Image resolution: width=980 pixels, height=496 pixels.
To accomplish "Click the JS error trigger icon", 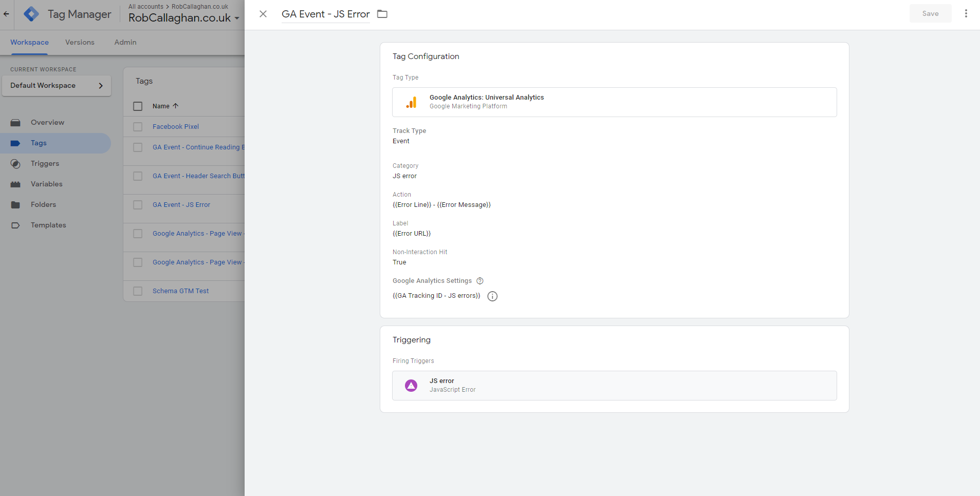I will 411,385.
